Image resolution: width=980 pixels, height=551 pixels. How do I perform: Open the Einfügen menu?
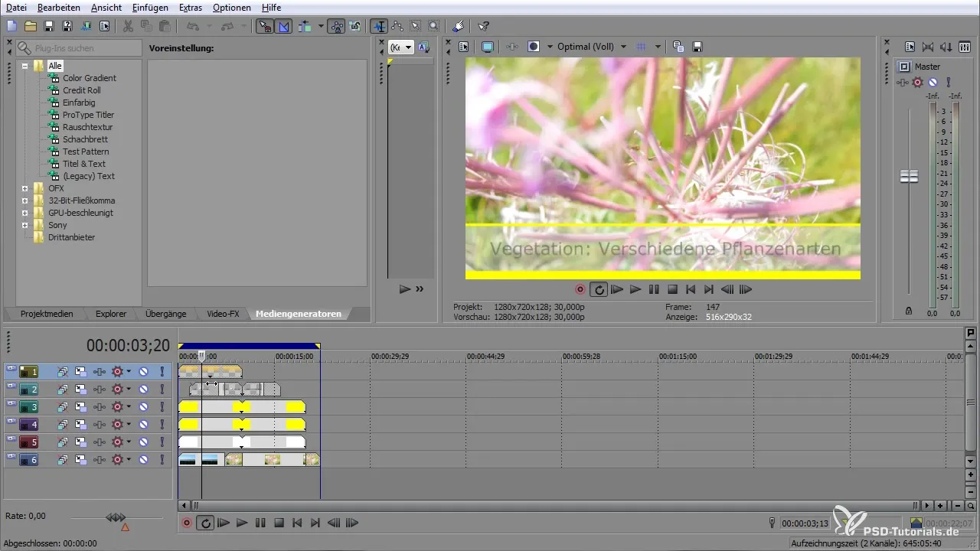coord(150,7)
